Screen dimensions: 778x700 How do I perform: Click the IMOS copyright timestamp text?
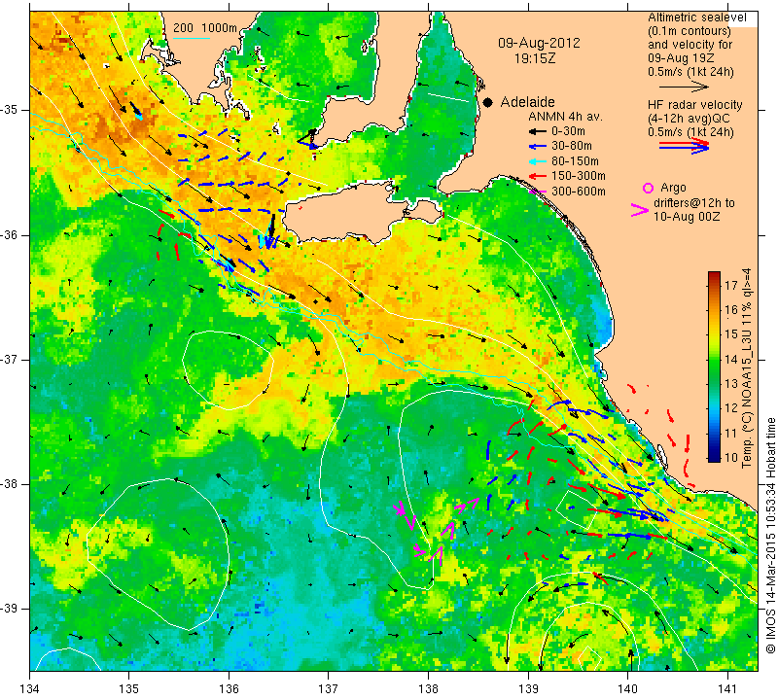pos(770,536)
